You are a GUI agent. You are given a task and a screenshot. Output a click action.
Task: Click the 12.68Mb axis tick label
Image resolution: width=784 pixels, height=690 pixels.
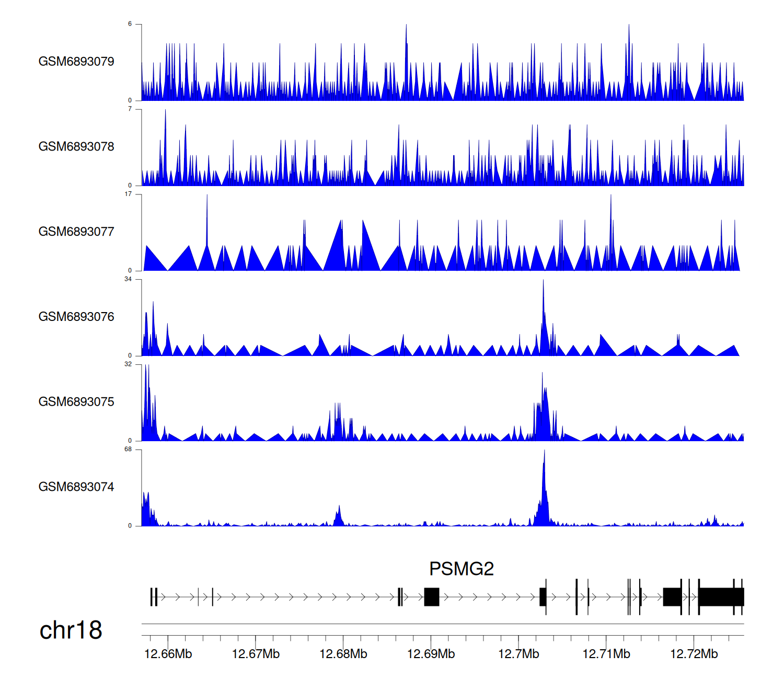(x=343, y=654)
